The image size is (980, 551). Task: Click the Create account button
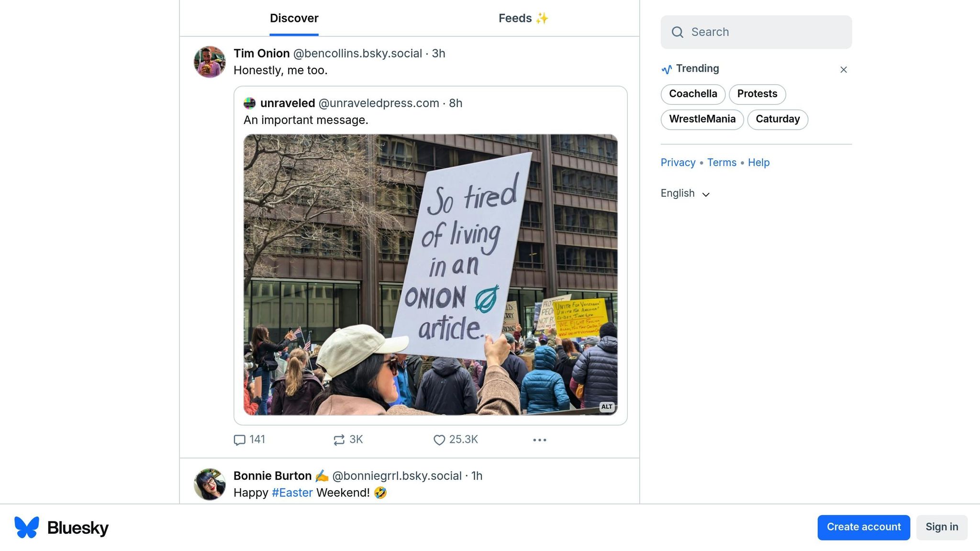click(863, 527)
